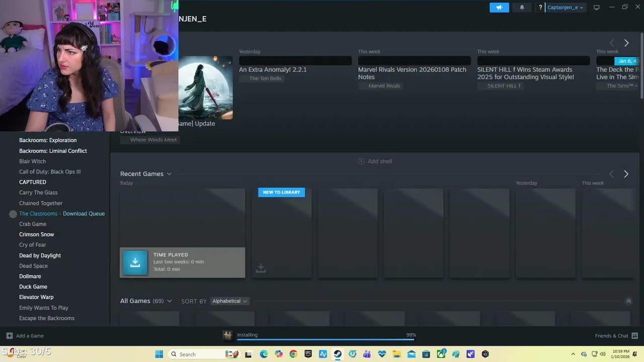Screen dimensions: 644x362
Task: Click the Installing progress bar
Action: (x=326, y=340)
